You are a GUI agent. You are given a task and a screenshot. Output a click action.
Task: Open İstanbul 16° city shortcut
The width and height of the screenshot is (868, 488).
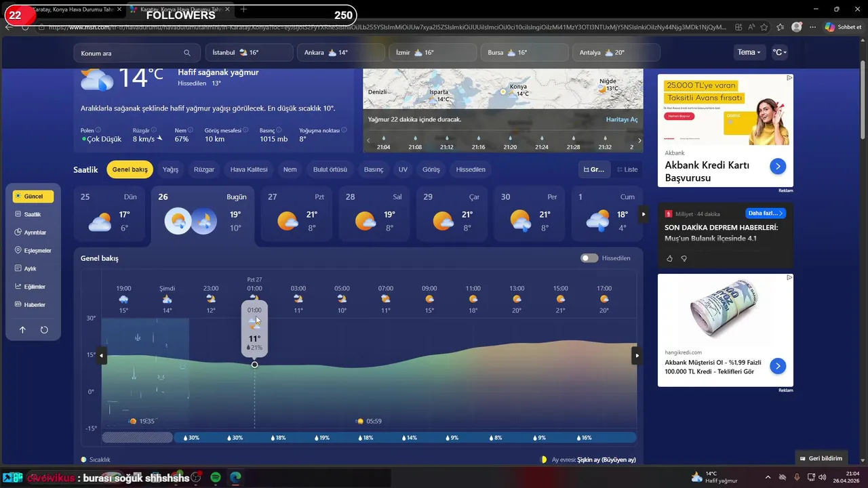(x=249, y=52)
